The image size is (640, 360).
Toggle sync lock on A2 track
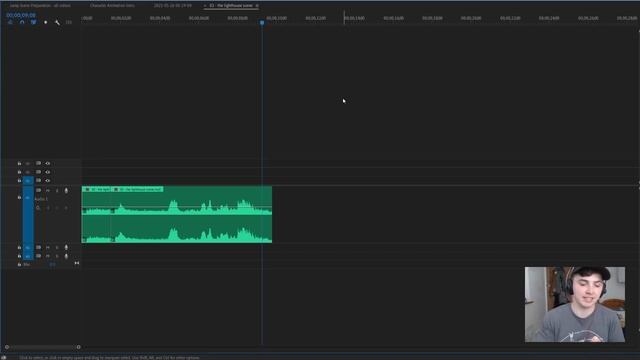[38, 247]
